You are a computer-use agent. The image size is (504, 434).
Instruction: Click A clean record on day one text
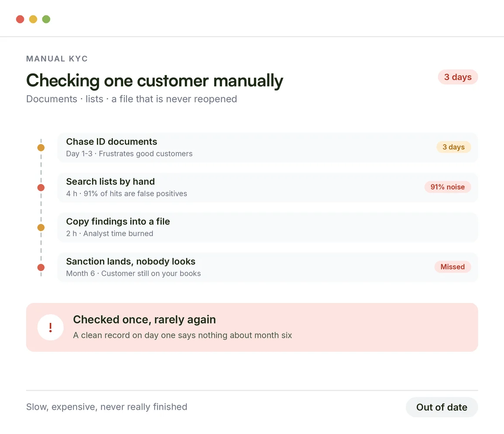coord(182,335)
